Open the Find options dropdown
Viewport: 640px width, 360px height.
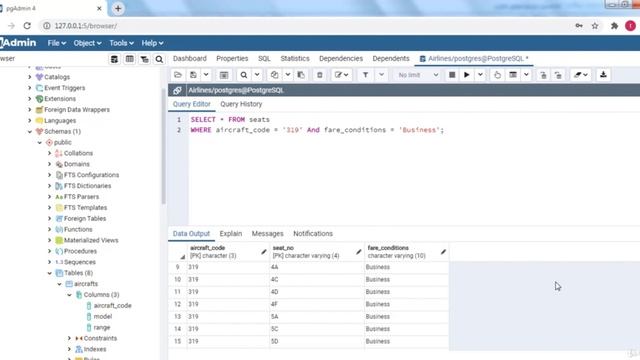point(257,75)
